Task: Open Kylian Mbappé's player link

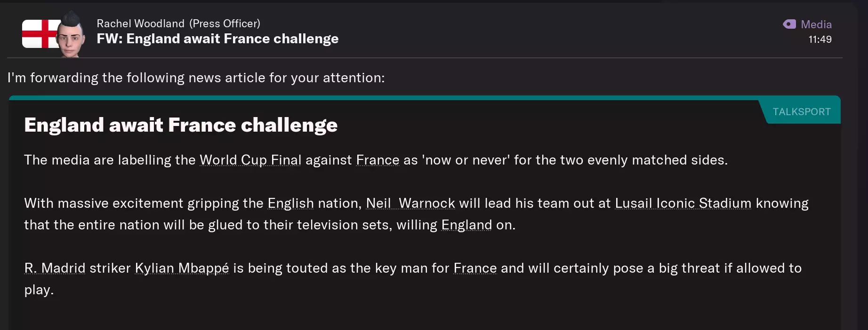Action: [182, 268]
